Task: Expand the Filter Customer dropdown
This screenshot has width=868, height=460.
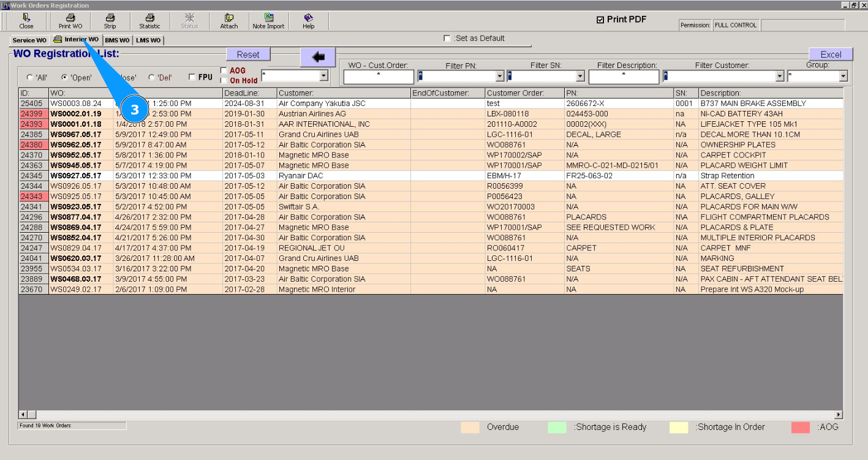Action: 780,77
